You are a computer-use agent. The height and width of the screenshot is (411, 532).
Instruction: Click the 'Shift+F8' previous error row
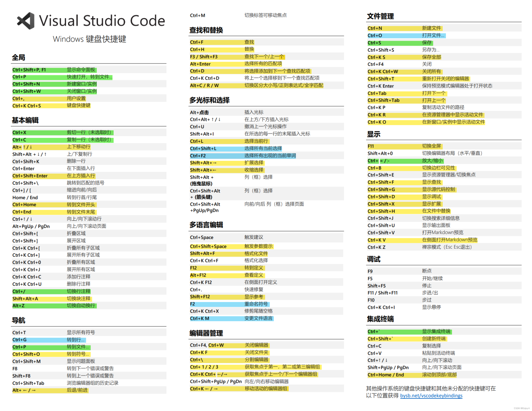point(89,376)
